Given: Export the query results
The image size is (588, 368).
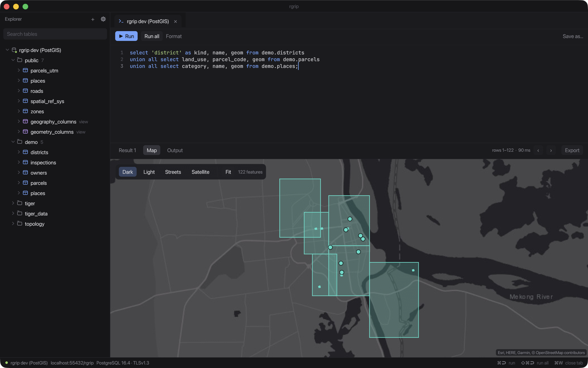Looking at the screenshot, I should (572, 150).
